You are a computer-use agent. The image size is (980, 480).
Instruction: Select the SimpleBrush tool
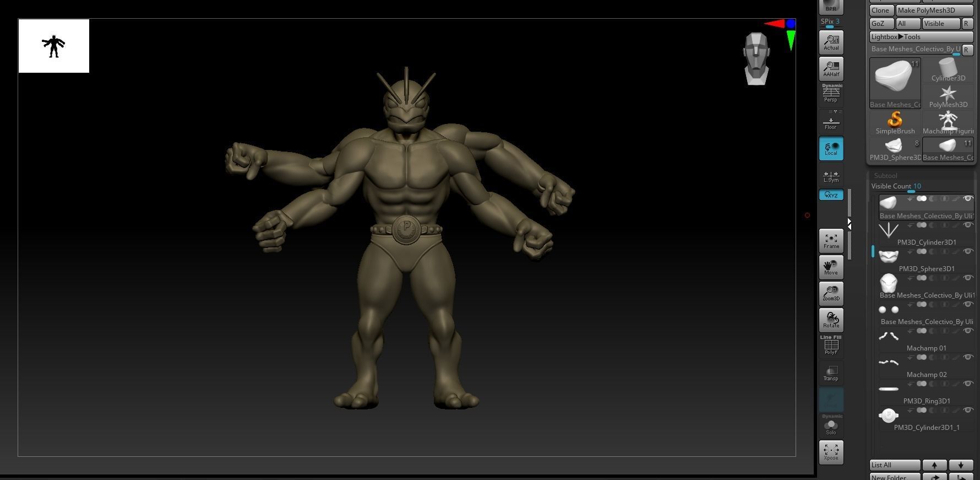click(895, 123)
